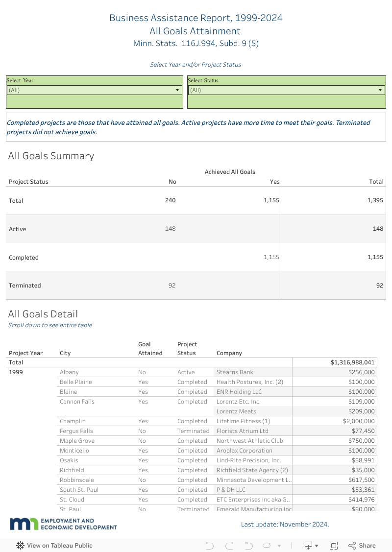Screen dimensions: 392x552
Task: Click the Active No count 148
Action: click(x=170, y=229)
